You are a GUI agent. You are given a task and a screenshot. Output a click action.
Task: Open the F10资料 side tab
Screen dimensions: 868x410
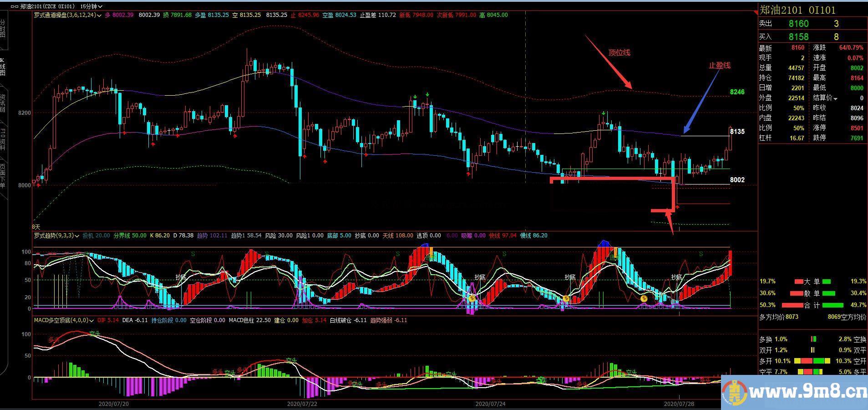click(3, 139)
